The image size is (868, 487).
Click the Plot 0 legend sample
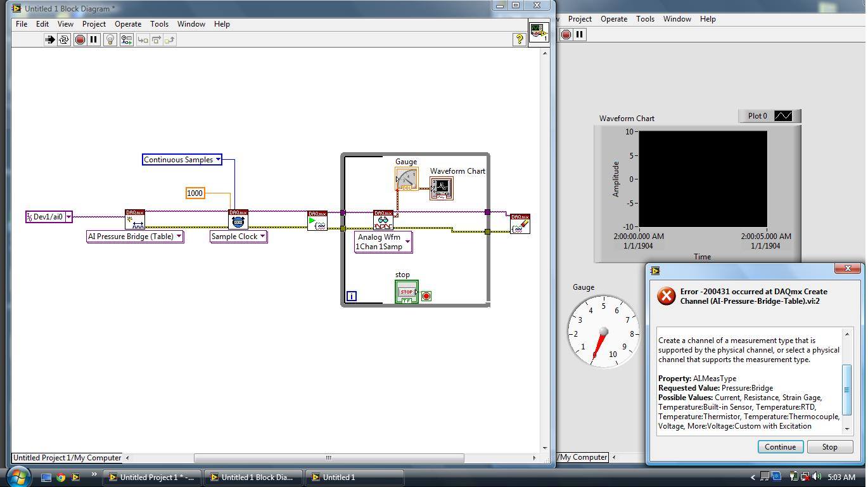pos(784,116)
